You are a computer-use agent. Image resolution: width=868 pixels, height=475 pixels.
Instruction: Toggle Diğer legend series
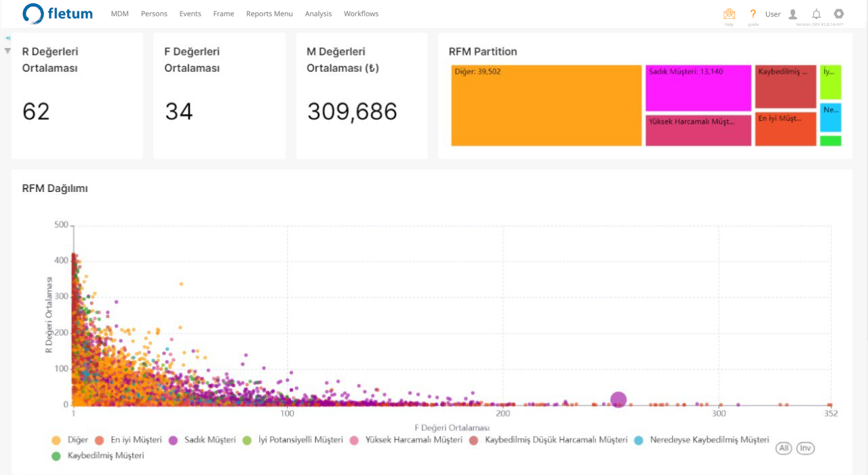pyautogui.click(x=71, y=440)
